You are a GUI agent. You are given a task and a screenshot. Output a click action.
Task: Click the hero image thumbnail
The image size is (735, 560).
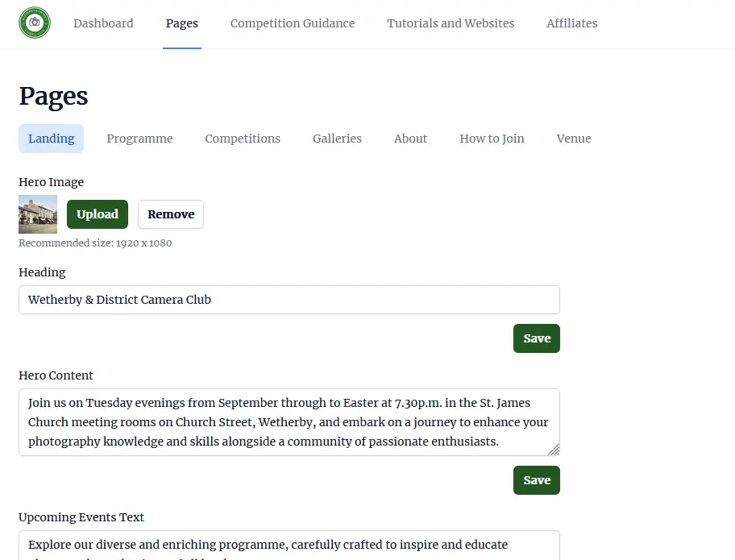pos(38,214)
